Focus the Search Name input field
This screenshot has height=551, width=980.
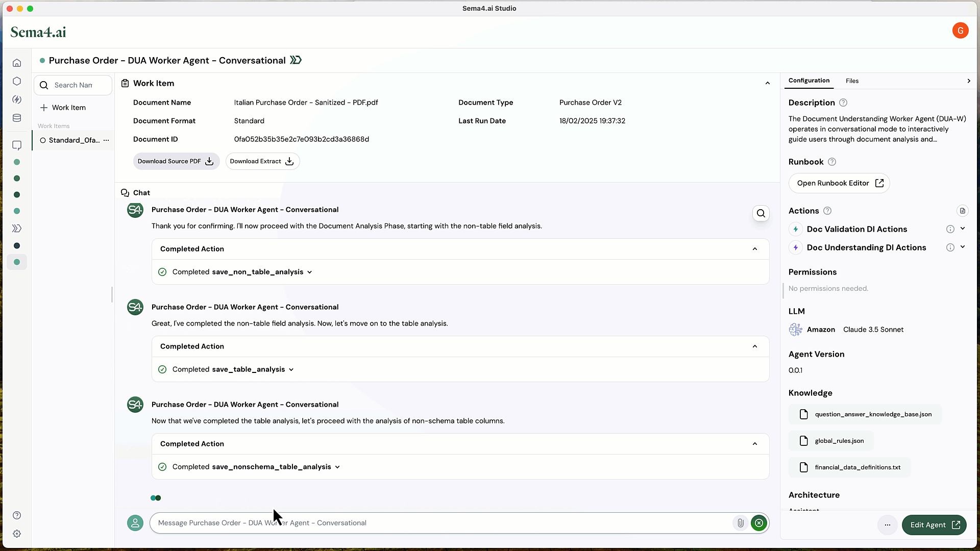[73, 85]
